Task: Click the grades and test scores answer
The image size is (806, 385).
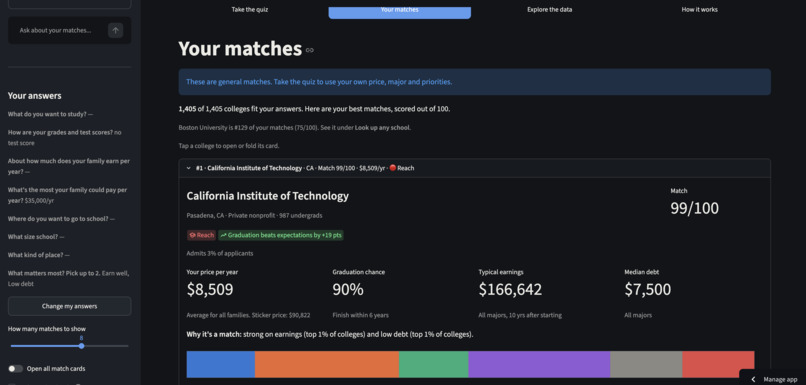Action: [65, 137]
